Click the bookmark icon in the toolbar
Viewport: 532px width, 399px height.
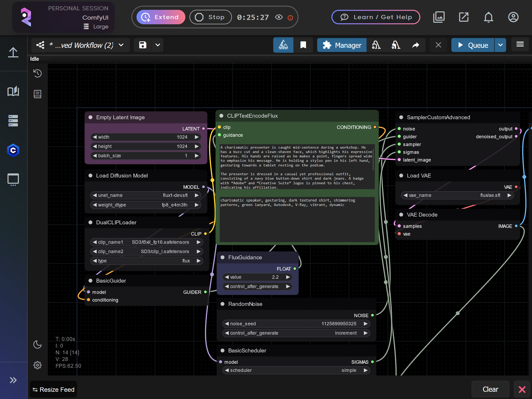(x=303, y=45)
